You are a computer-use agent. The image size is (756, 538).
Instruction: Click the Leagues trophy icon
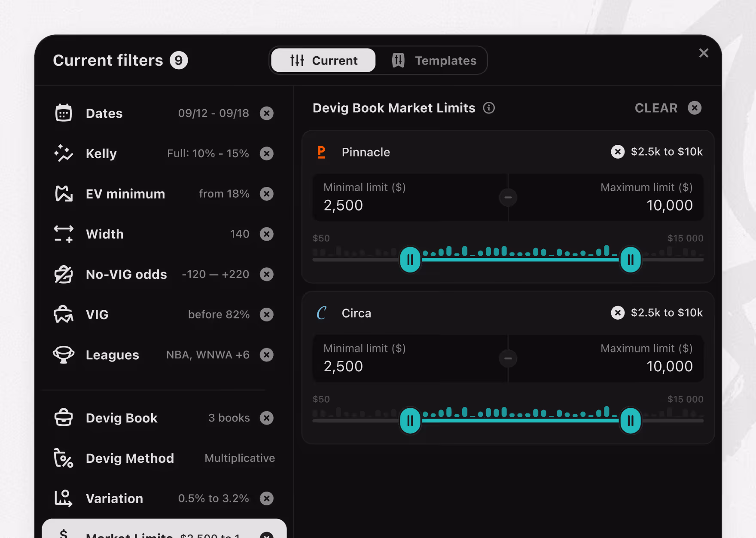(x=64, y=355)
